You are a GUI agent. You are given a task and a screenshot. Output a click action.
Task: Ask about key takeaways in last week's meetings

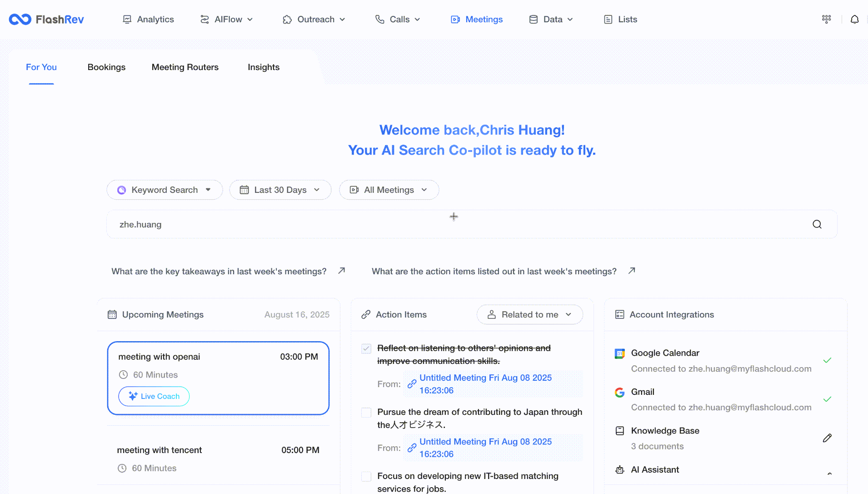coord(219,271)
